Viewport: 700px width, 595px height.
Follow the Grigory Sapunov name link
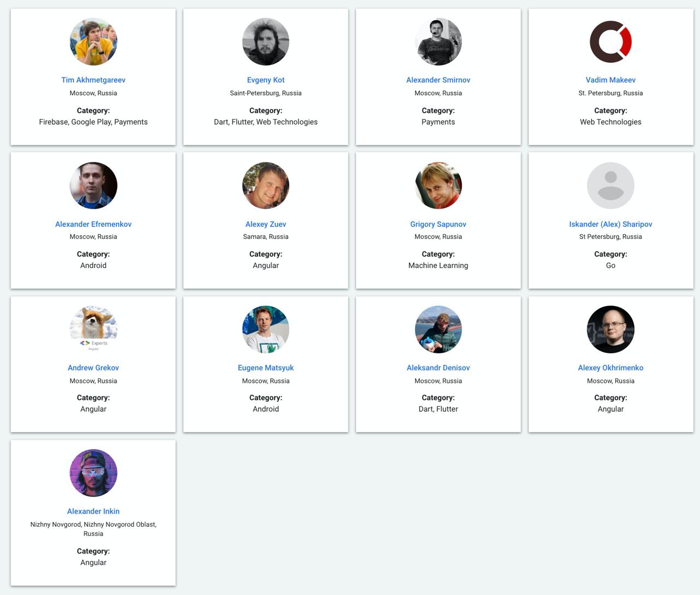click(438, 224)
